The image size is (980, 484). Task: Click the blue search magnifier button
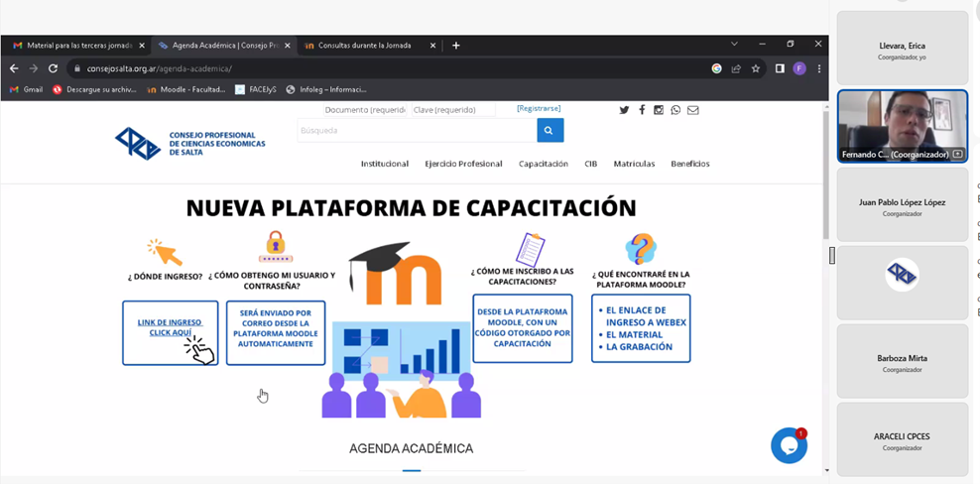[x=550, y=130]
